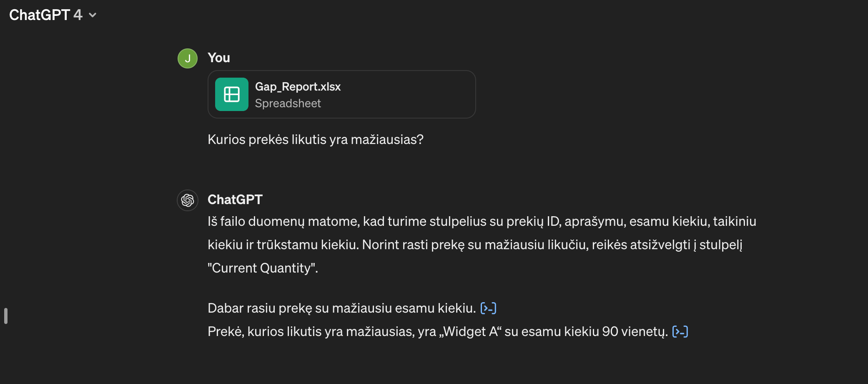Image resolution: width=868 pixels, height=384 pixels.
Task: Click the 'Spreadsheet' file type label
Action: tap(288, 103)
